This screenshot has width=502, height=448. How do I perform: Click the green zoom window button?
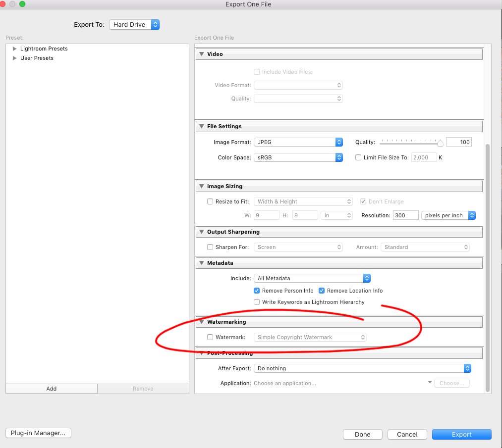[22, 4]
